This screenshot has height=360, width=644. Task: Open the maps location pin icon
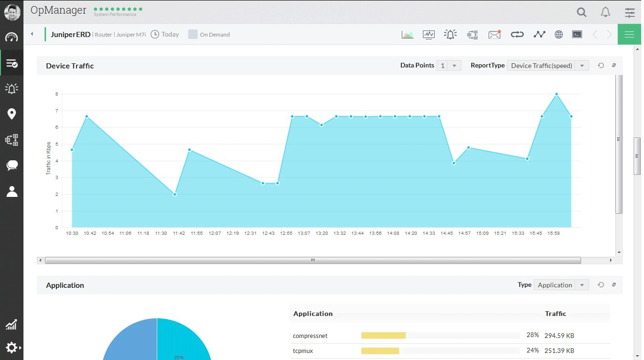click(x=12, y=114)
